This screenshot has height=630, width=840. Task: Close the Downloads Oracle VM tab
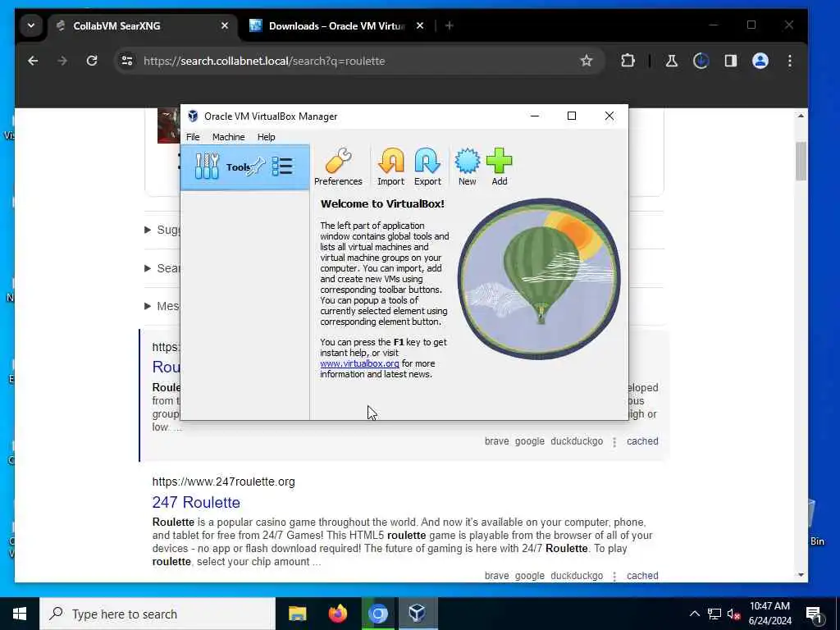tap(420, 25)
